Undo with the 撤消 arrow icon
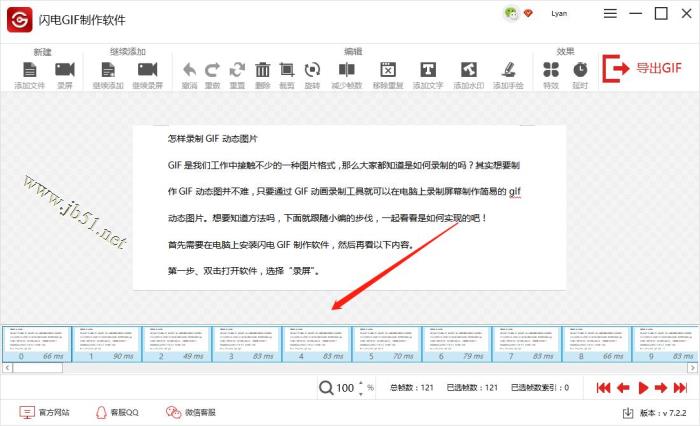This screenshot has width=700, height=426. 190,70
